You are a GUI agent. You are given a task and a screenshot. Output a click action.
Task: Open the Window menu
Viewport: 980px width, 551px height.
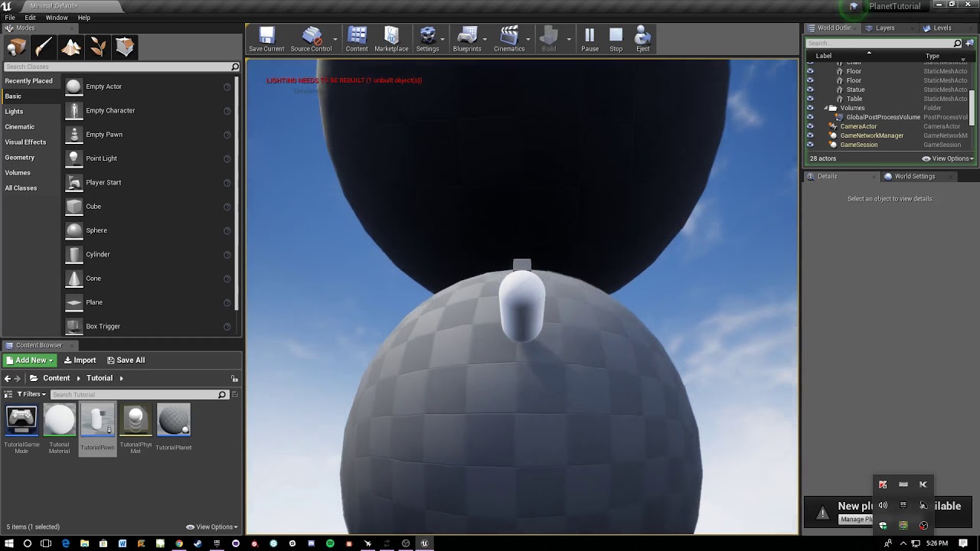[x=57, y=18]
